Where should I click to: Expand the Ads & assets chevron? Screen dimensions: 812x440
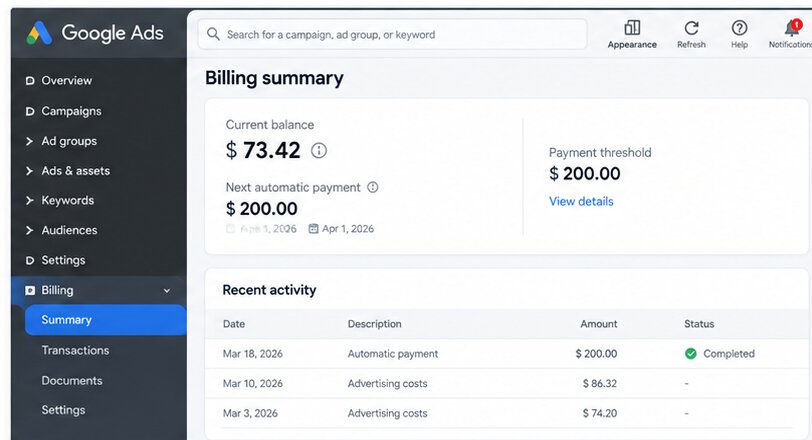point(30,171)
